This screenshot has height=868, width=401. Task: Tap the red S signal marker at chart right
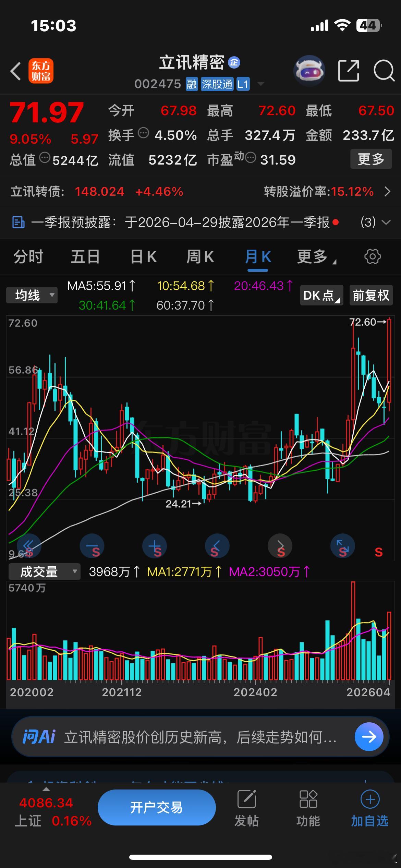click(x=379, y=552)
